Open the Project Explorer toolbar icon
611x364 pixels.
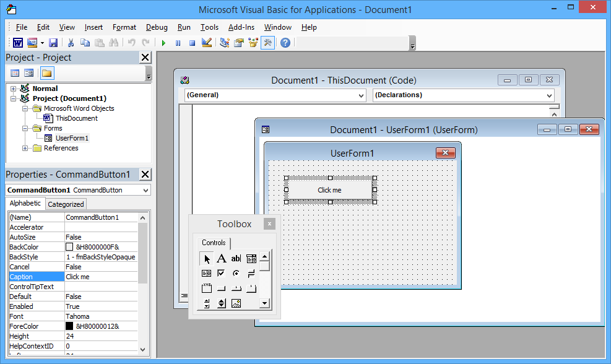click(225, 43)
